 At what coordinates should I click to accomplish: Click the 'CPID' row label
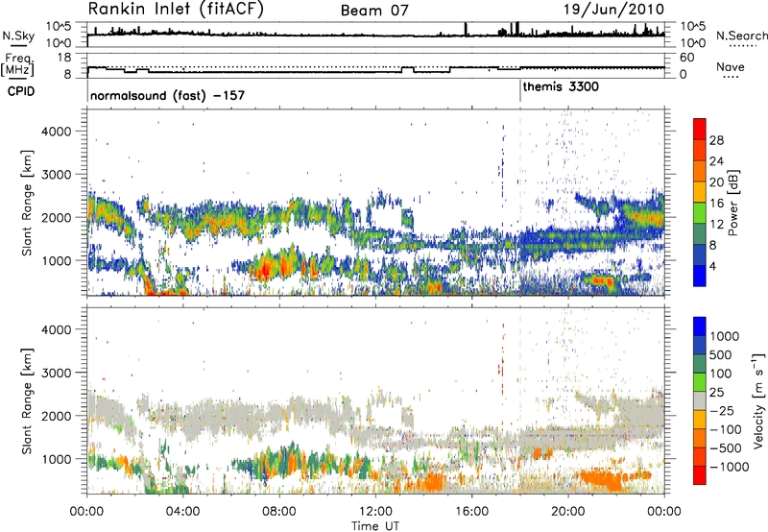point(21,91)
